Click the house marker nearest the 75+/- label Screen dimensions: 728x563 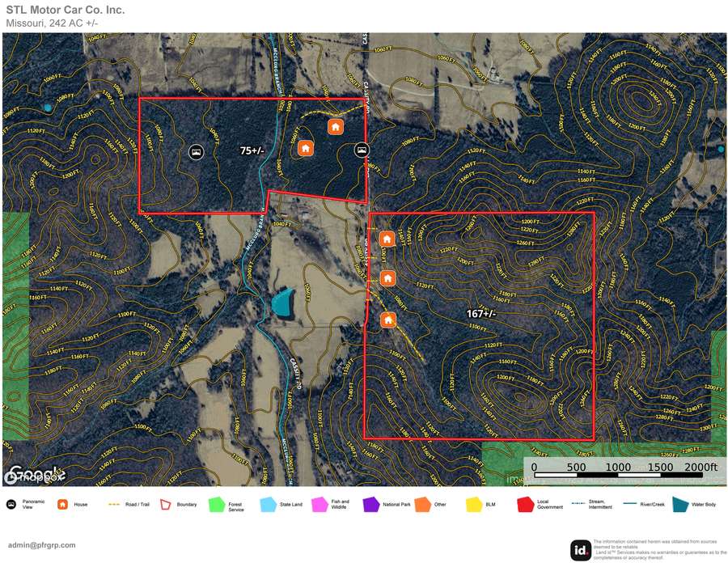305,148
